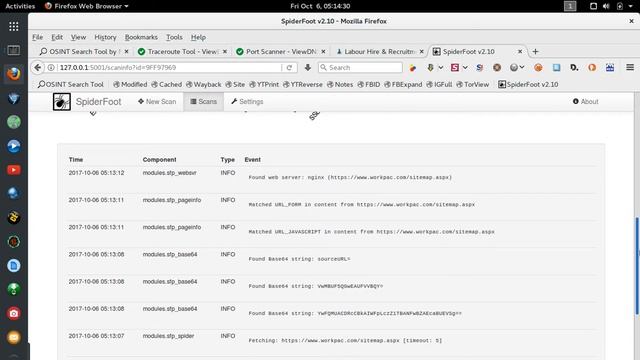Click the Time column header
640x360 pixels.
coord(76,160)
